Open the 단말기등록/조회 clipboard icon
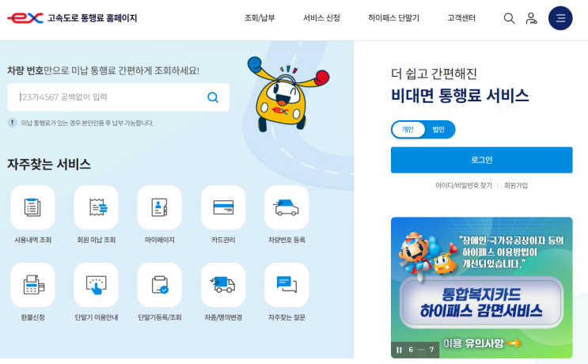The width and height of the screenshot is (588, 364). [159, 285]
